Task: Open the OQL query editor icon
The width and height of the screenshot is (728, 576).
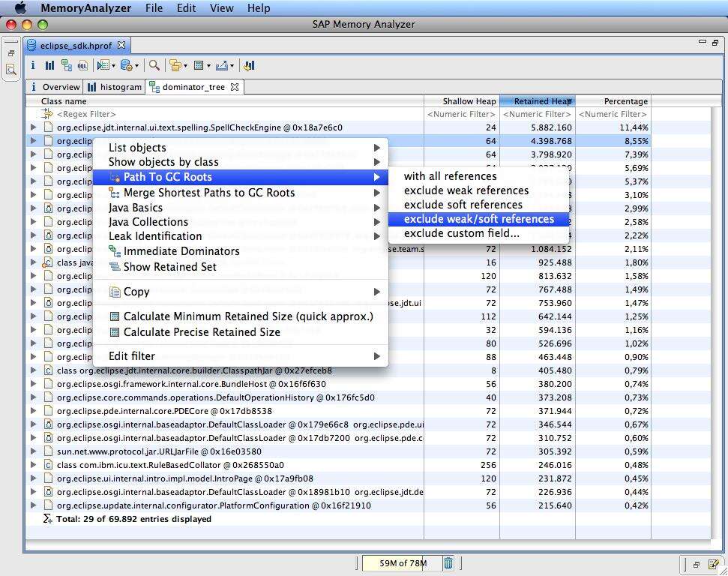Action: tap(82, 66)
